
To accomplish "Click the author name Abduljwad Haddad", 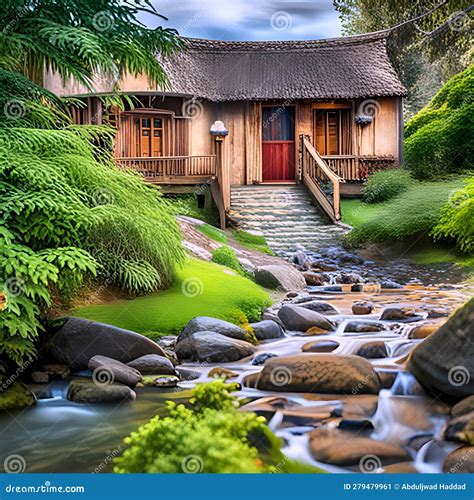I will coord(433,487).
